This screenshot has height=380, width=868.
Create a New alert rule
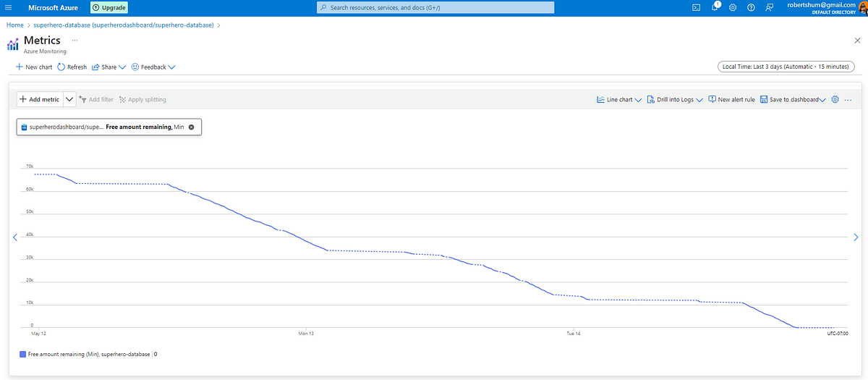[x=731, y=99]
